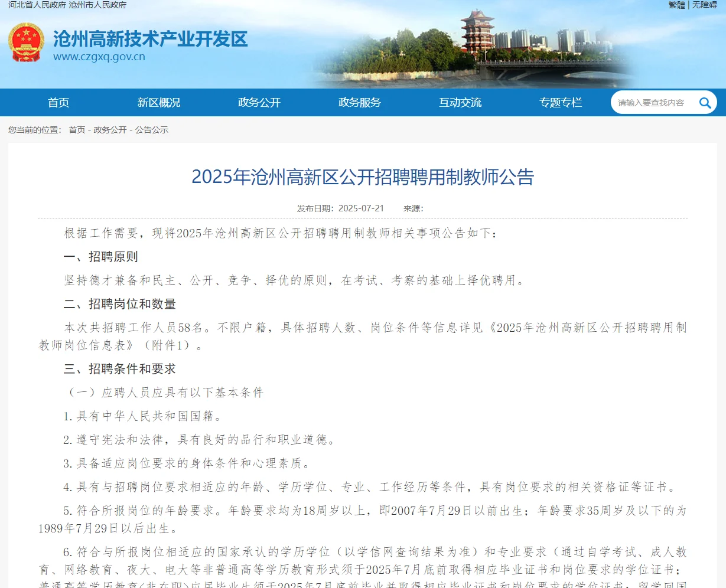Open the 新区概况 menu item
The image size is (726, 588).
pos(159,103)
